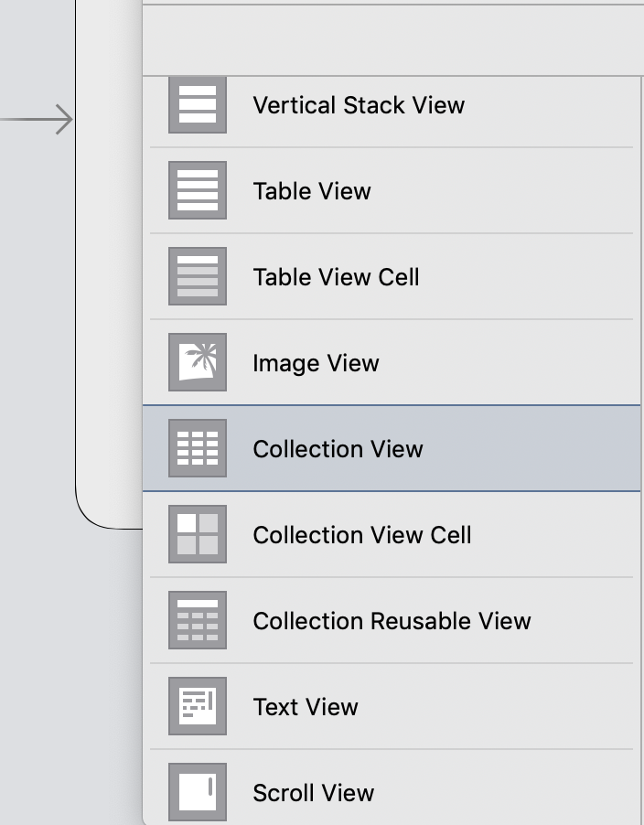Click the library search field area
644x825 pixels.
(393, 40)
